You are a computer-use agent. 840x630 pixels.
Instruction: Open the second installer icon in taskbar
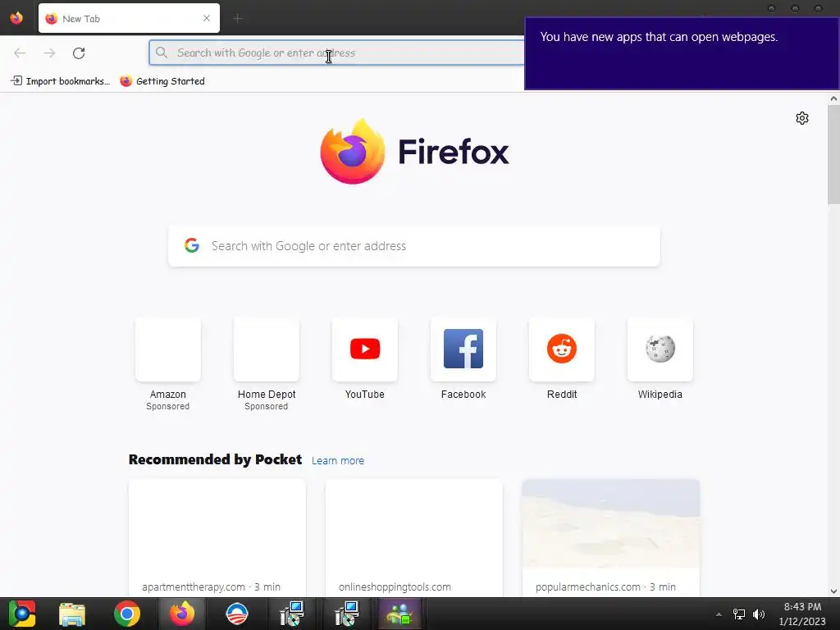[x=347, y=614]
